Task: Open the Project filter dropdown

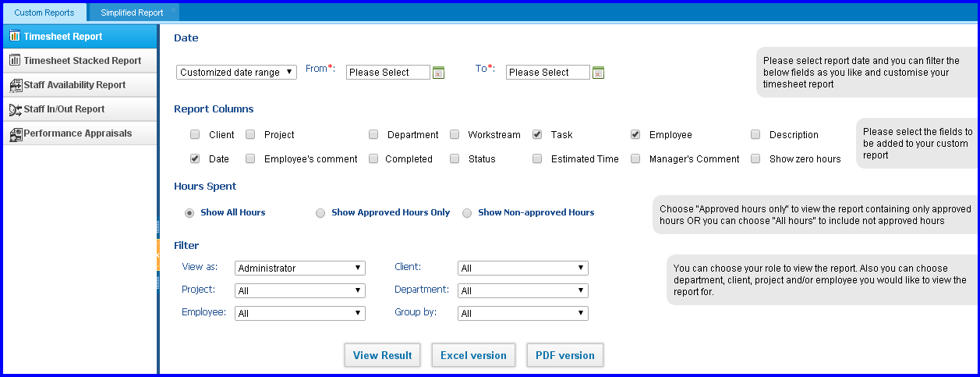Action: pos(300,290)
